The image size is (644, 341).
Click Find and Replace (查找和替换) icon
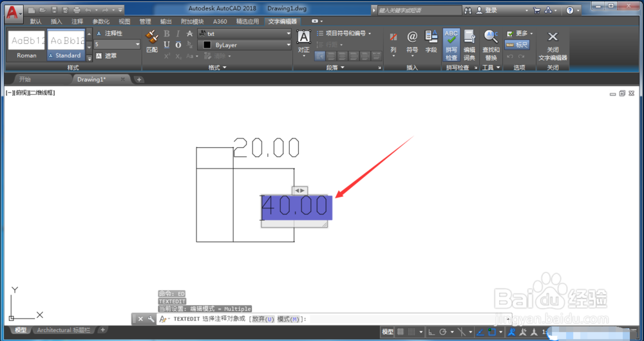click(491, 45)
